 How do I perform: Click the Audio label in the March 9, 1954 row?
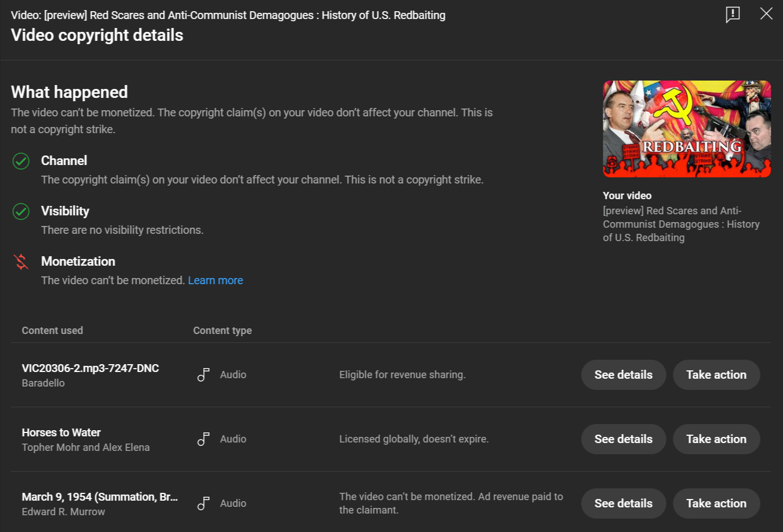233,503
